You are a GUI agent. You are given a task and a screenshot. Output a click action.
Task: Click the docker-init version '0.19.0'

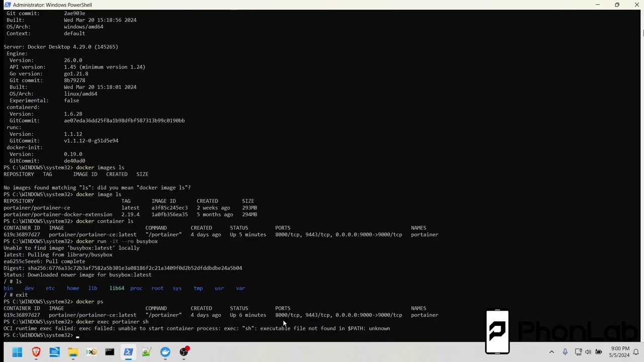73,154
